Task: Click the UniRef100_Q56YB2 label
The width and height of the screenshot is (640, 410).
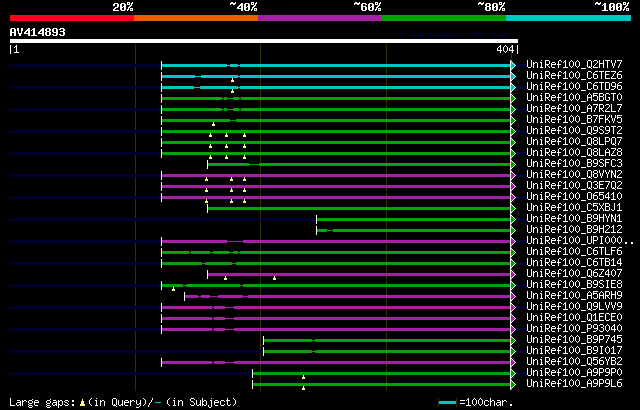Action: click(574, 361)
